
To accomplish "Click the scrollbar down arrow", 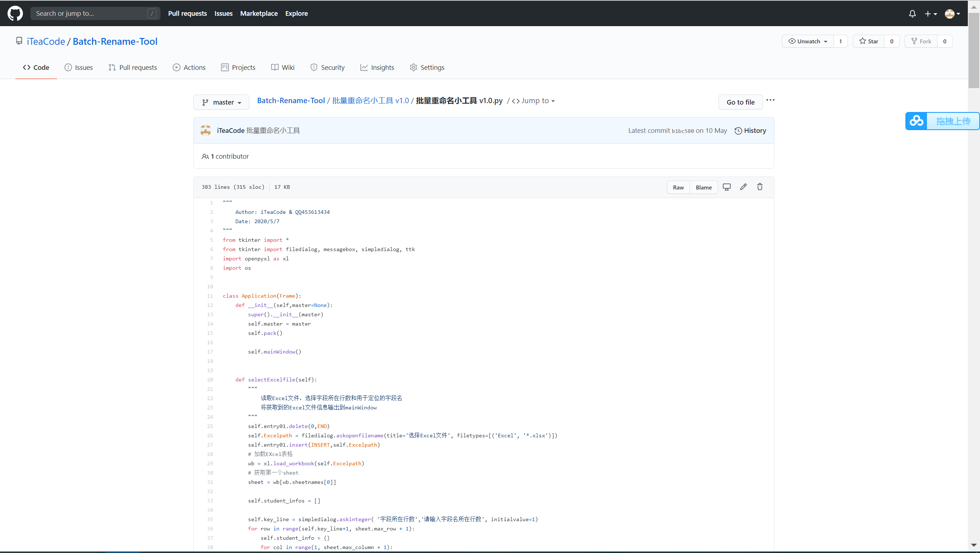I will [x=974, y=545].
